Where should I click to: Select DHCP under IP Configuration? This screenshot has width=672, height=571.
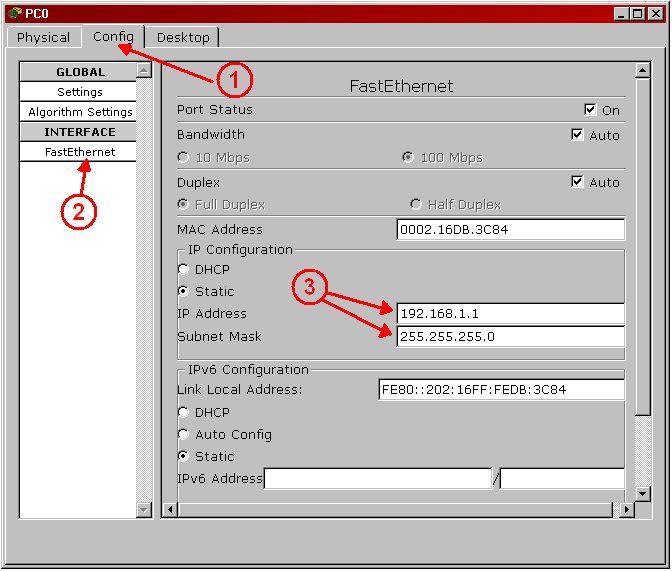(x=183, y=269)
